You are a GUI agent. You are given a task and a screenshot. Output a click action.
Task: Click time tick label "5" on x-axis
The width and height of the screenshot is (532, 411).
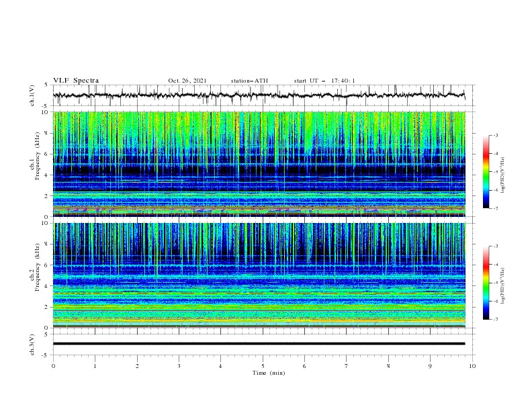tap(263, 366)
